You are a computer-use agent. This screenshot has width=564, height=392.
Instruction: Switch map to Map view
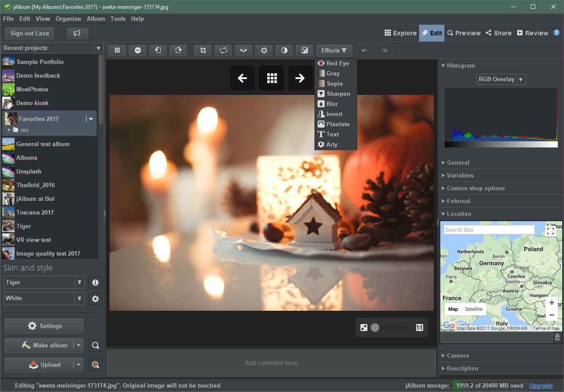(x=453, y=309)
